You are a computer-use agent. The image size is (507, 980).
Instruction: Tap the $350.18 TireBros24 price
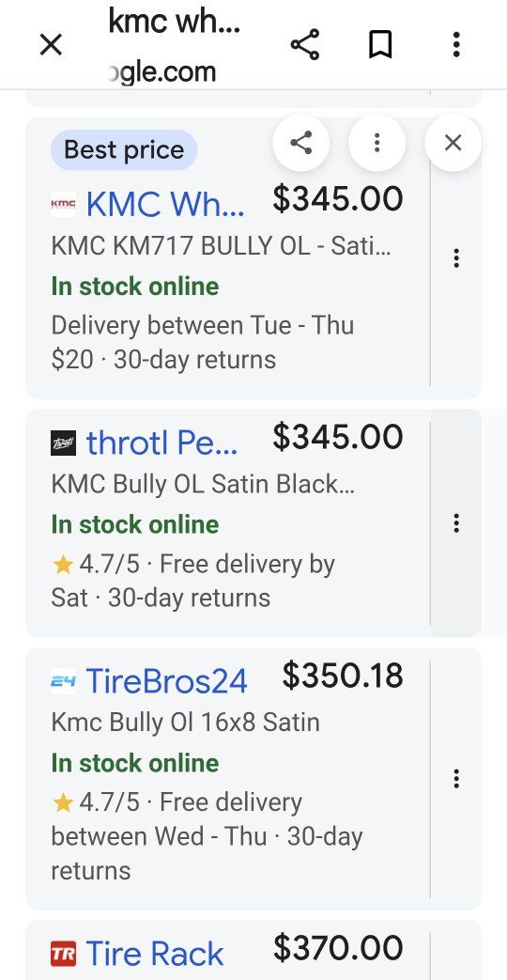[343, 676]
